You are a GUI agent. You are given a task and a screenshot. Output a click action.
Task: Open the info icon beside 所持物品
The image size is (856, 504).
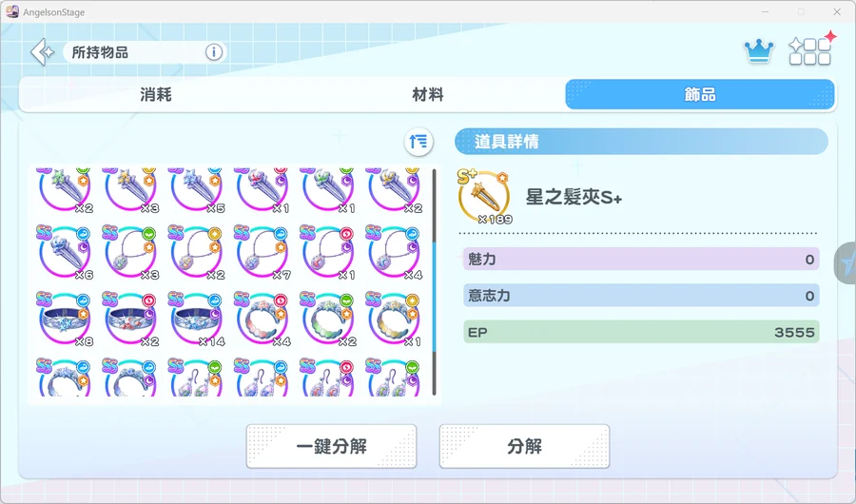click(213, 52)
